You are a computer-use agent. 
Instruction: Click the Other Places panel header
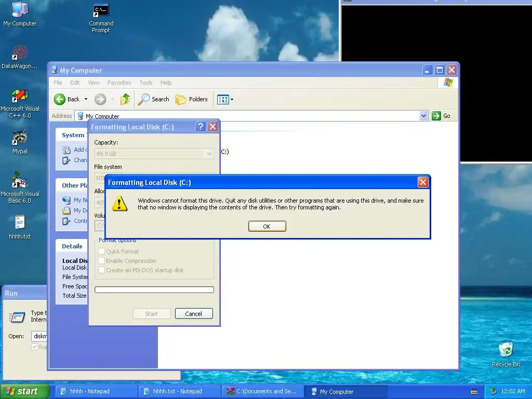point(72,185)
